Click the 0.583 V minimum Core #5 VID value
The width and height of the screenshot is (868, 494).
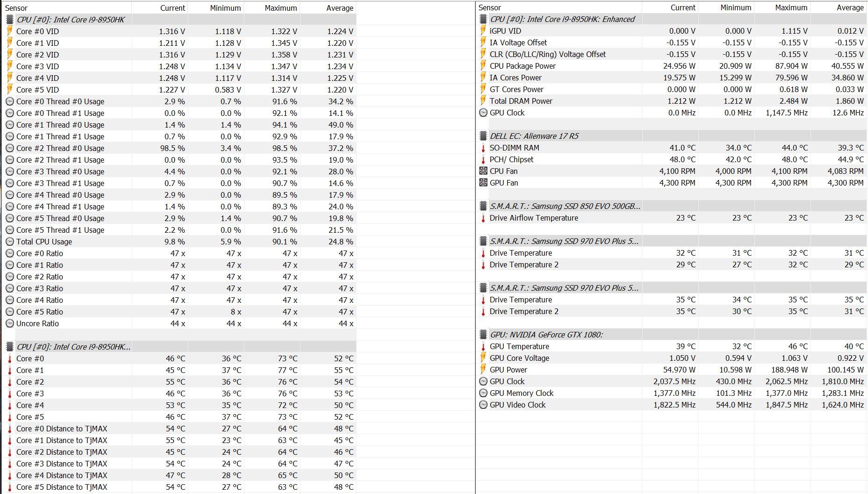click(x=228, y=90)
